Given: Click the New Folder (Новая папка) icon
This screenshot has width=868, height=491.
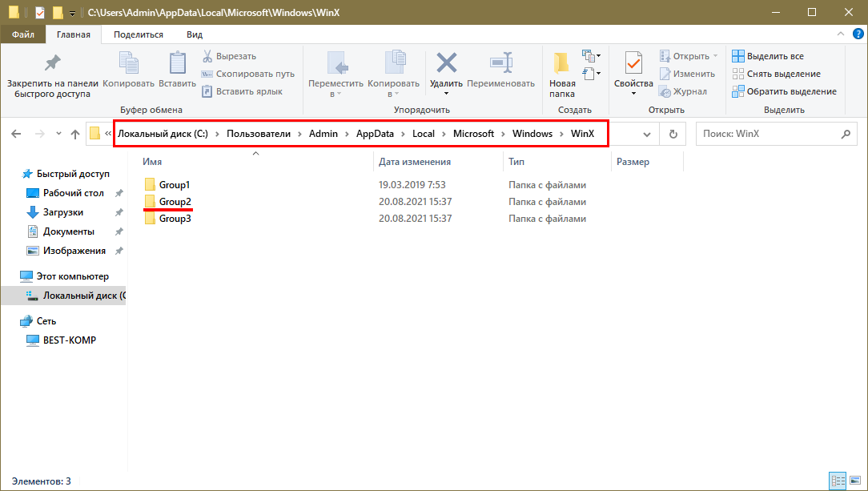Looking at the screenshot, I should pos(562,64).
